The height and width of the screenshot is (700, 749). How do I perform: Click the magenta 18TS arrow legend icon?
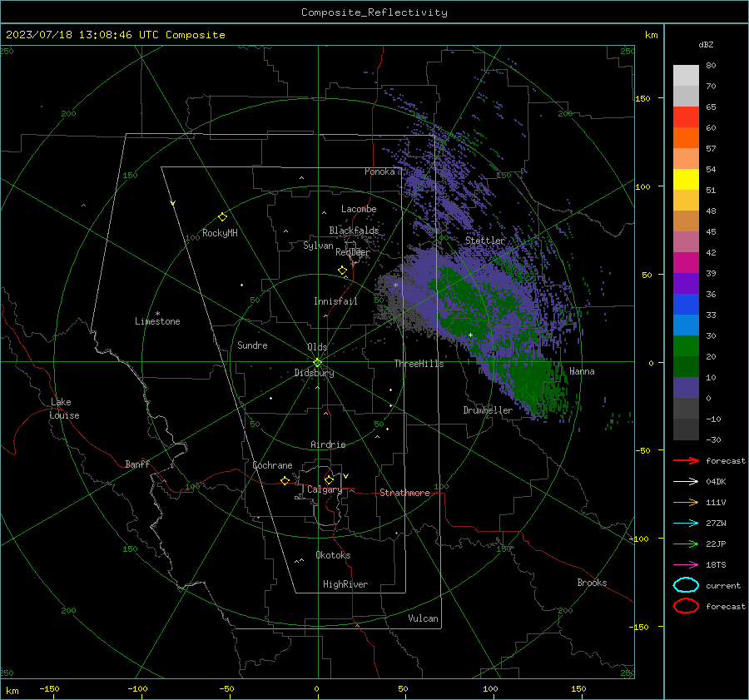click(x=686, y=565)
